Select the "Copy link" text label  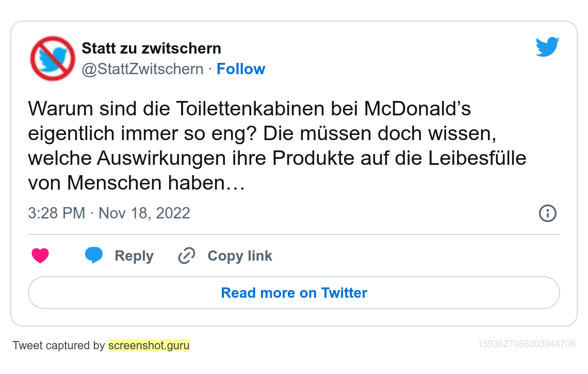click(x=240, y=256)
